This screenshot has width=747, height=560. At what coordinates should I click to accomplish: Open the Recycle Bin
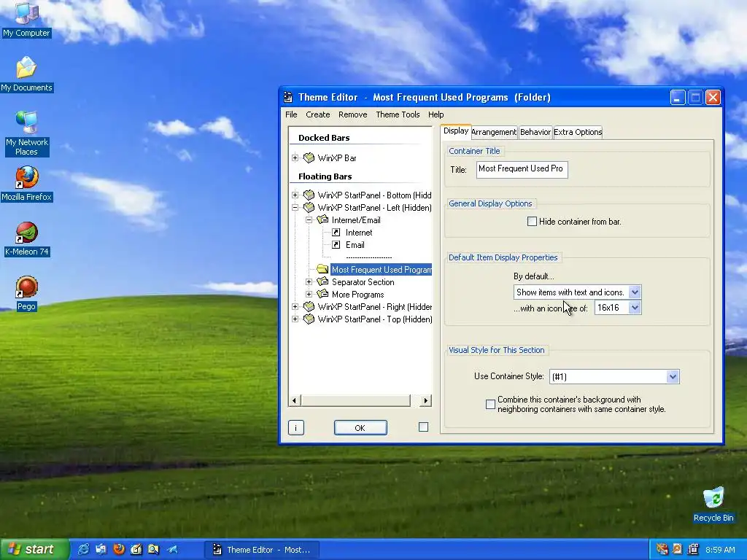coord(713,505)
